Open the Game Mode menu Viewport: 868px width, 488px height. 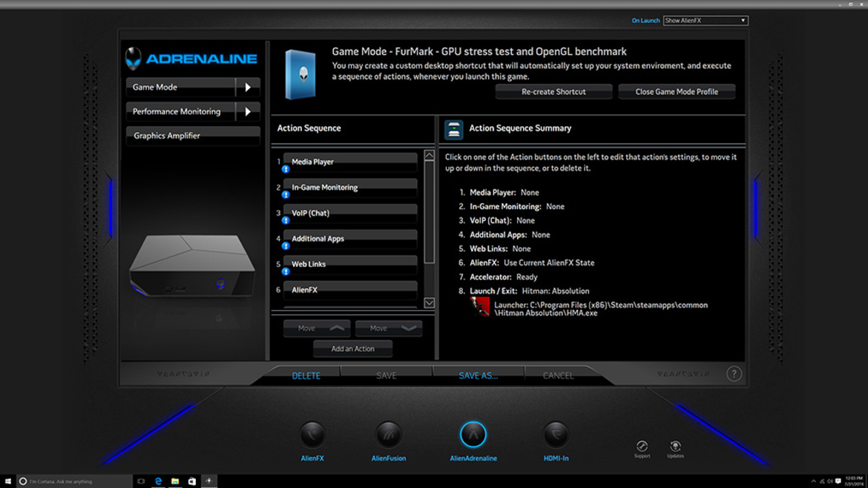point(181,88)
